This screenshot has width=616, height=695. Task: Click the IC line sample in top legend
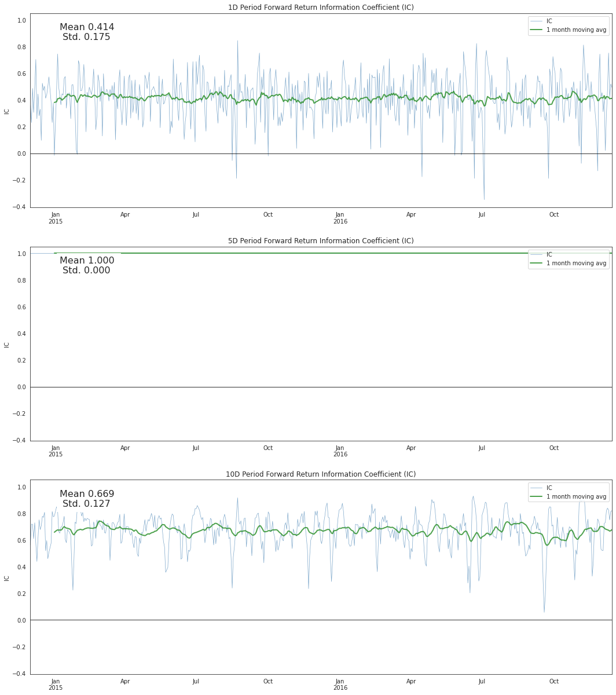pyautogui.click(x=537, y=21)
